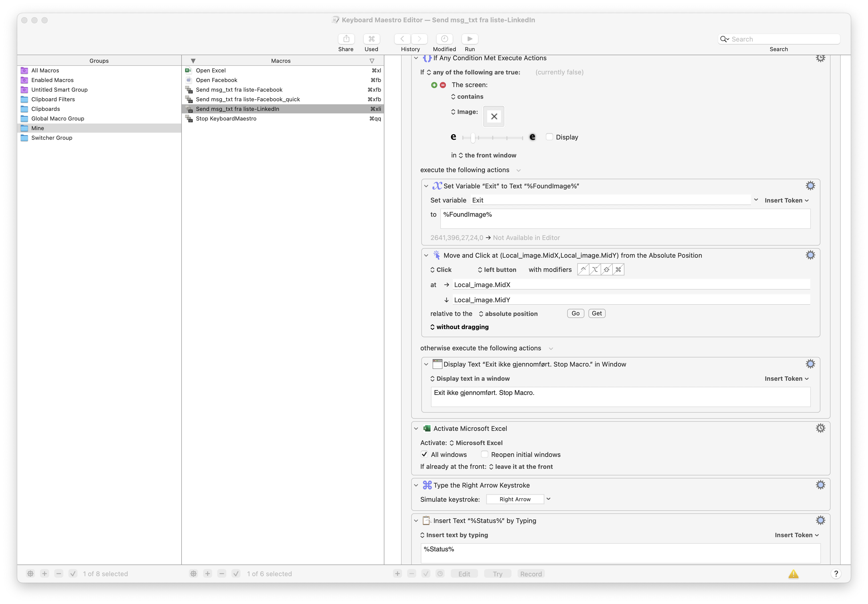Uncheck the All windows checkbox
The height and width of the screenshot is (604, 868).
point(424,454)
